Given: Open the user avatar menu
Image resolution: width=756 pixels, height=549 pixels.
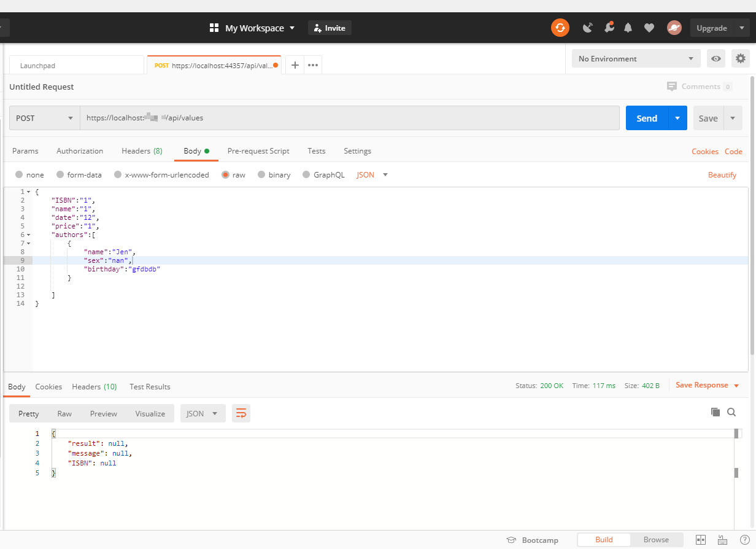Looking at the screenshot, I should tap(674, 28).
